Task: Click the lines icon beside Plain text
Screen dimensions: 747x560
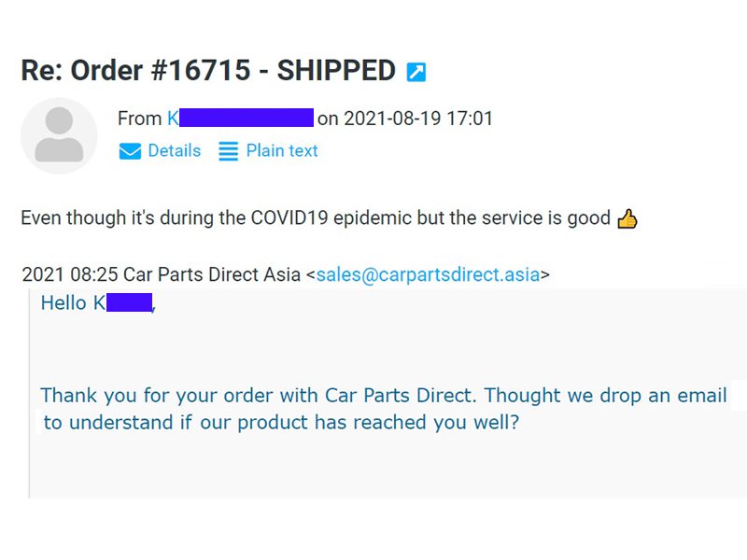Action: pos(228,151)
